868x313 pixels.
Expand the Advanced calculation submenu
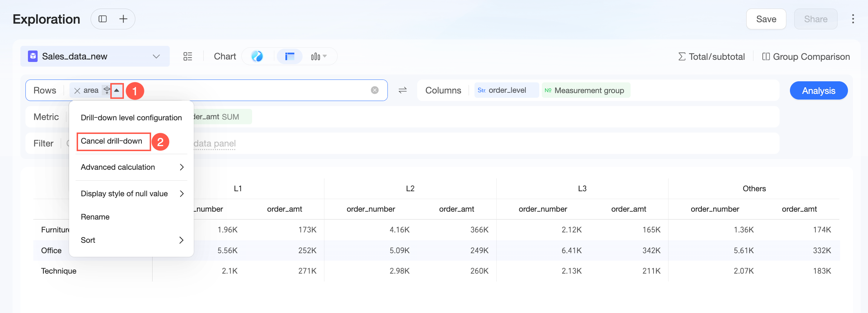tap(131, 167)
